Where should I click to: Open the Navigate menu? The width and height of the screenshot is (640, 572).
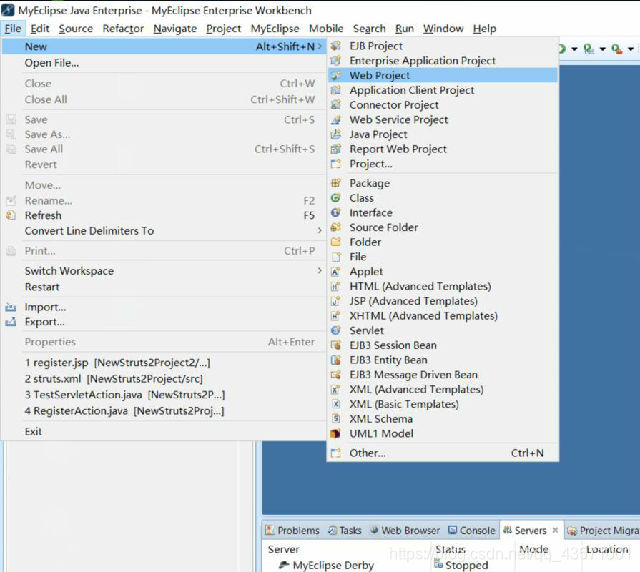pyautogui.click(x=175, y=29)
